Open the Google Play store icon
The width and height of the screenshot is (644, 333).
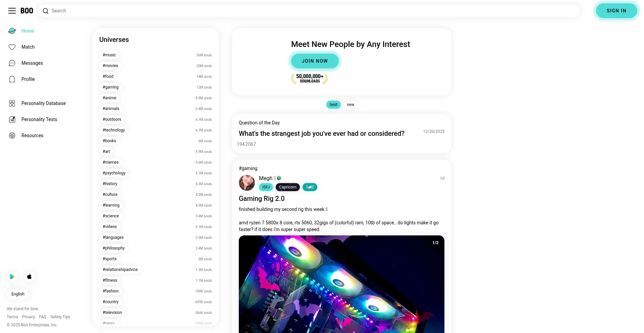[12, 277]
